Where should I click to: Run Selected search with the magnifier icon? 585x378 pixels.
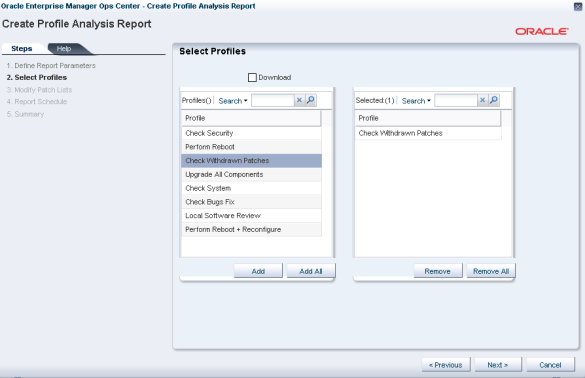pos(494,100)
